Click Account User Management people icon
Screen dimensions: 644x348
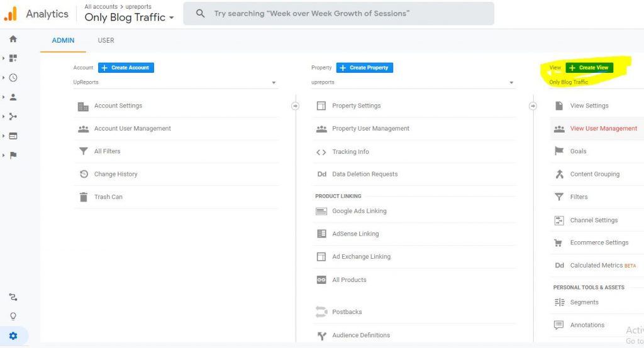84,129
